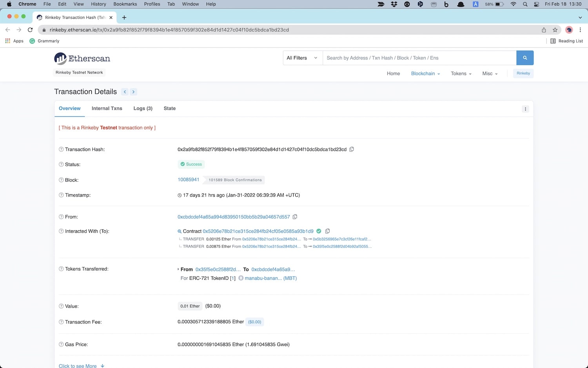Click help icon next to Gas Price
The image size is (588, 368).
coord(61,344)
